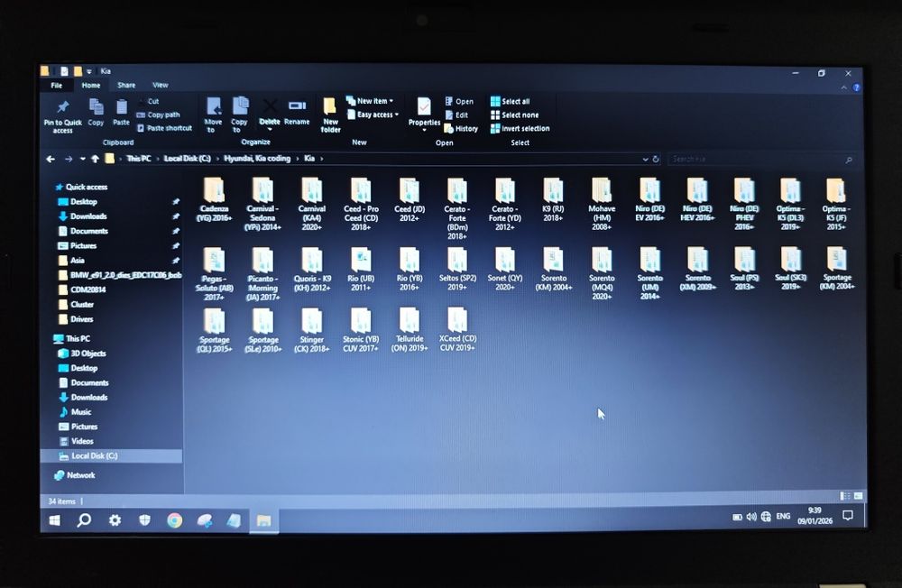Image resolution: width=902 pixels, height=588 pixels.
Task: Select the Telluride (ON) 2019+ folder
Action: coord(410,331)
